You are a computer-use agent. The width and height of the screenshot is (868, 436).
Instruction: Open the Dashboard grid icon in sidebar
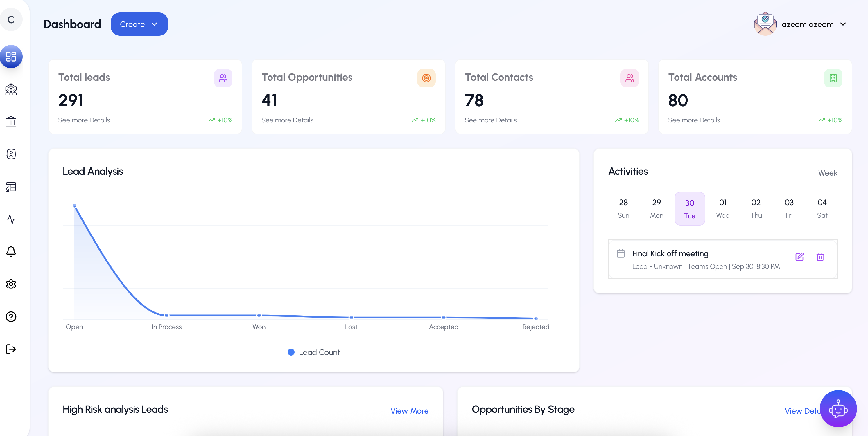coord(11,57)
